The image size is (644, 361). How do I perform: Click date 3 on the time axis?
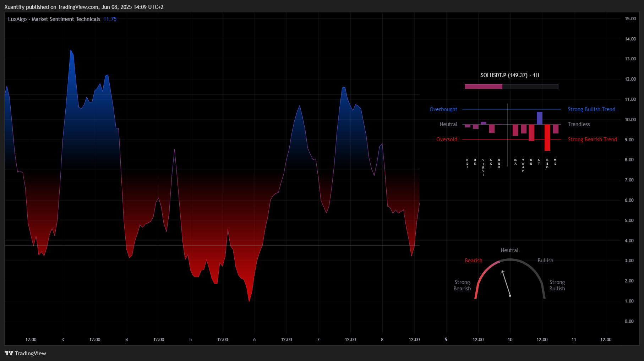tap(63, 340)
